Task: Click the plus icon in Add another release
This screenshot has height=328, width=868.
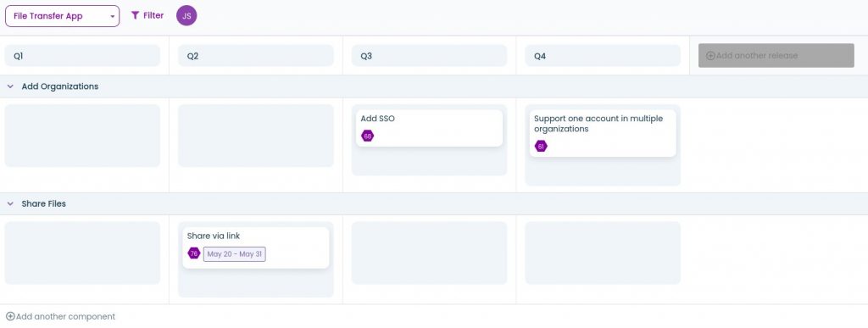Action: pyautogui.click(x=711, y=55)
